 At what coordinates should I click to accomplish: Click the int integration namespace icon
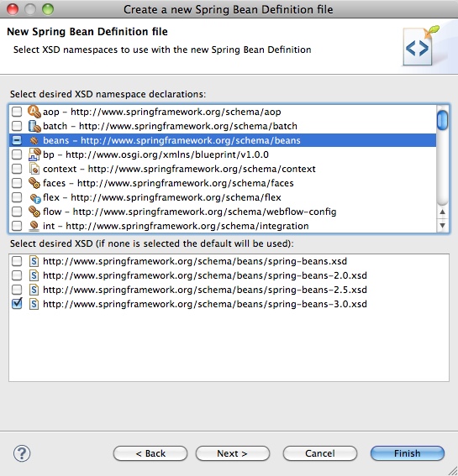tap(34, 226)
